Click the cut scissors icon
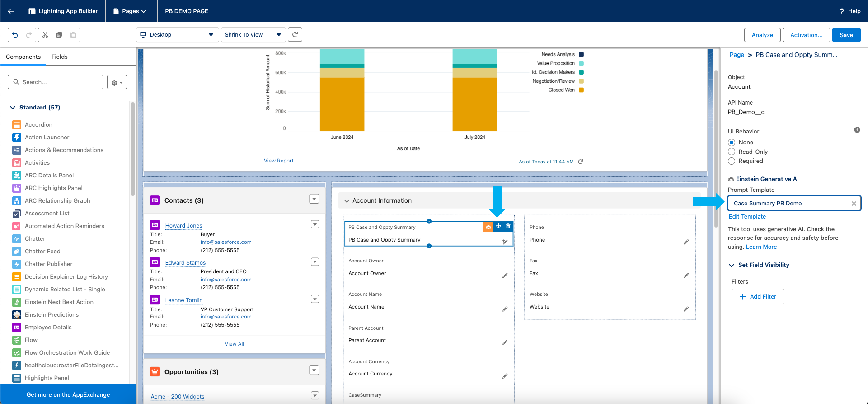The image size is (868, 404). pos(45,35)
